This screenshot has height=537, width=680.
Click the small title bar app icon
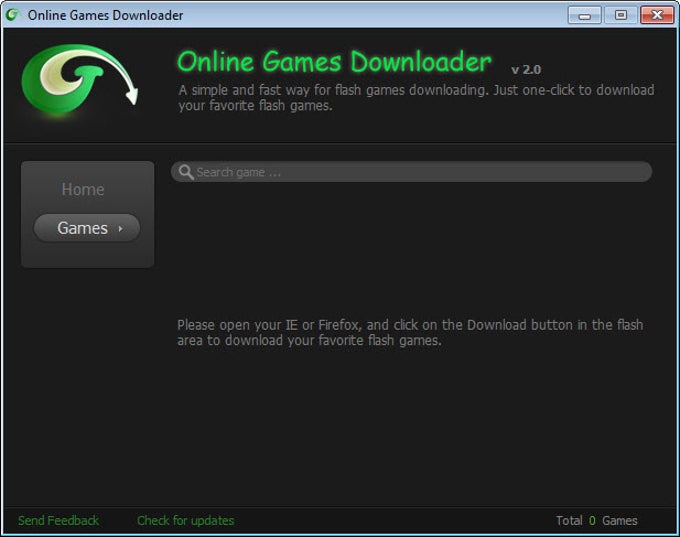coord(13,15)
